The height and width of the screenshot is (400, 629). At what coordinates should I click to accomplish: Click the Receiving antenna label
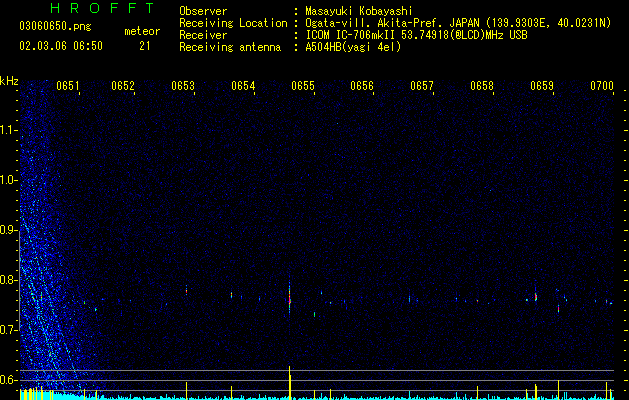click(x=230, y=47)
